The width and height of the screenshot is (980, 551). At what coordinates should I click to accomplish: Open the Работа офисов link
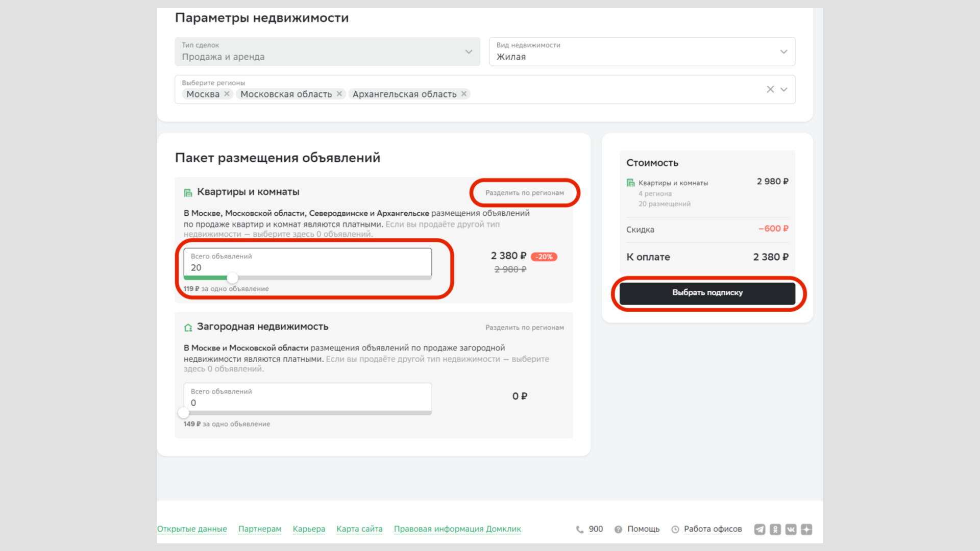713,529
